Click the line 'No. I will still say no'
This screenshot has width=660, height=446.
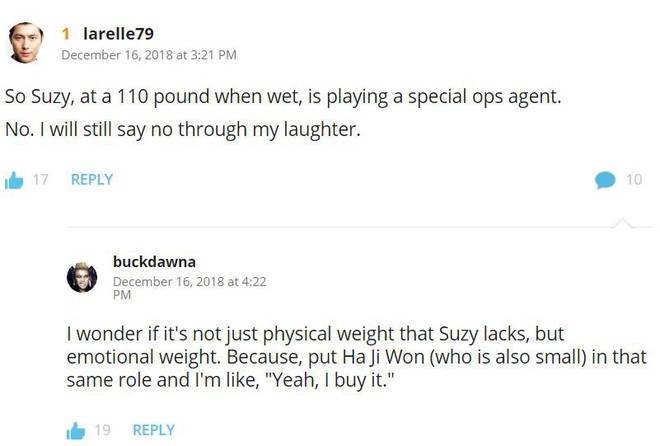click(183, 129)
